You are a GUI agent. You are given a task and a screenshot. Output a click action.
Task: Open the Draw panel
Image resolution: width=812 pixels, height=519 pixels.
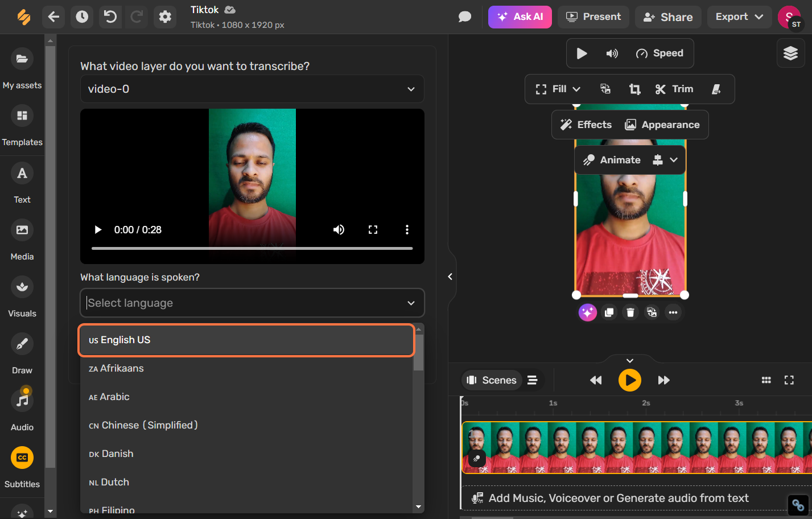22,353
